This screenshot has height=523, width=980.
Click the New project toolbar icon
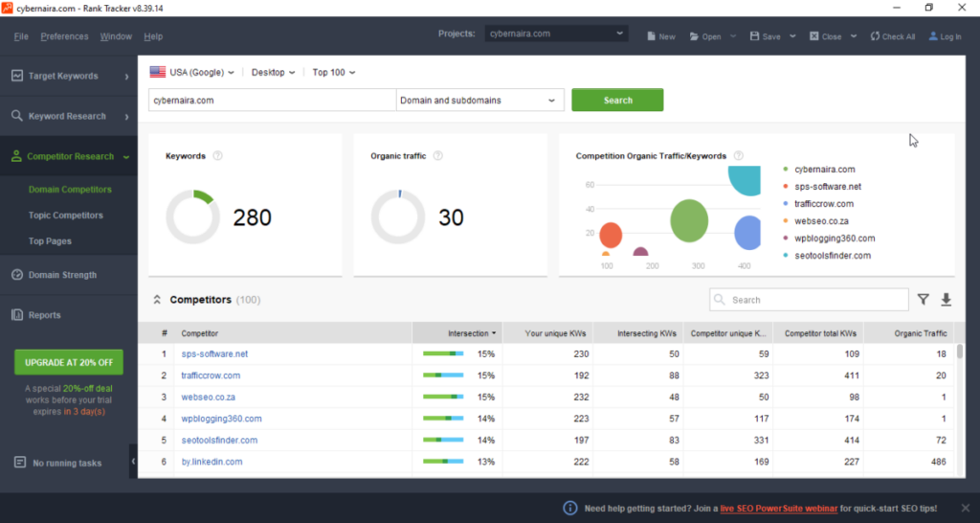pyautogui.click(x=652, y=36)
